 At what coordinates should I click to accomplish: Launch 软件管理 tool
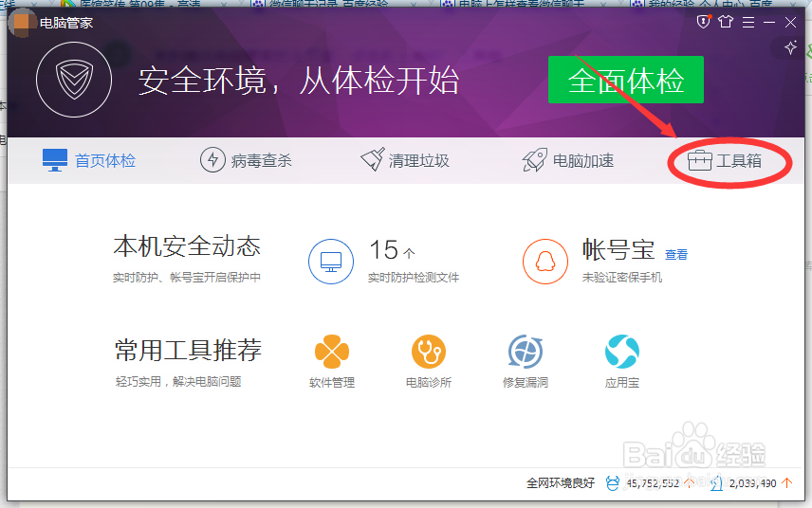click(x=332, y=361)
